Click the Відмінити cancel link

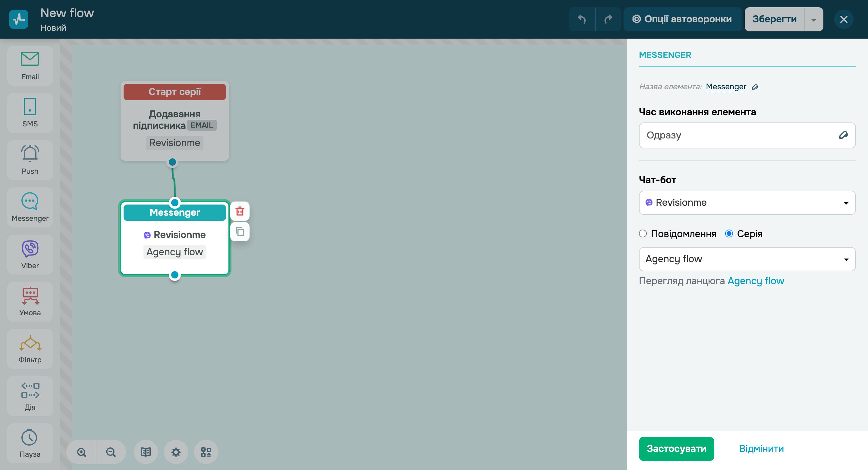(761, 448)
